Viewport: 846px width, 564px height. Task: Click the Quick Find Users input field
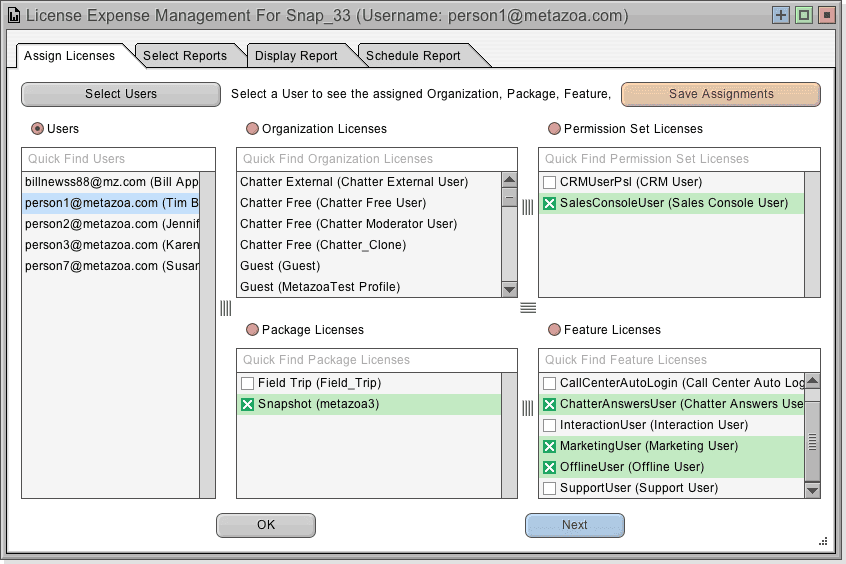click(118, 159)
